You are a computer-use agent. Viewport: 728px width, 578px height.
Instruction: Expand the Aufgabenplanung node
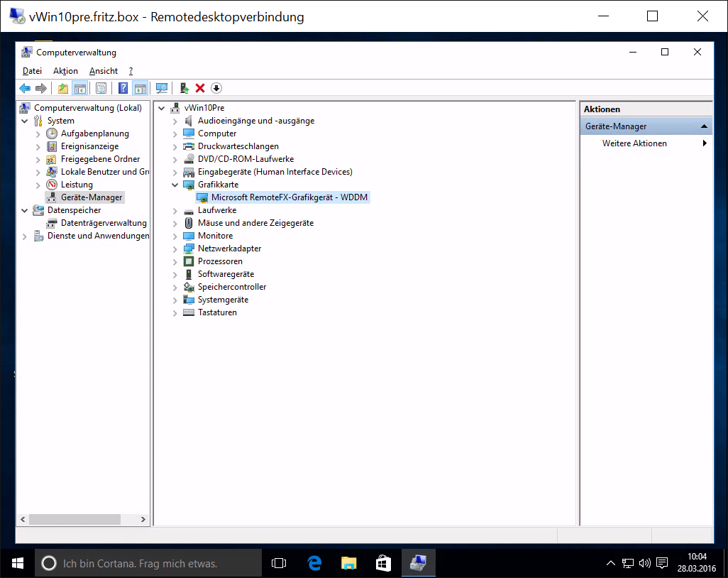[x=38, y=133]
